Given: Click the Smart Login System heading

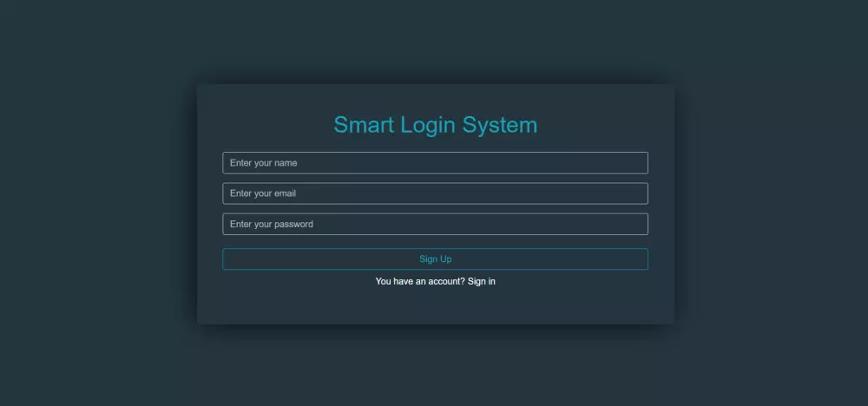Looking at the screenshot, I should (x=435, y=125).
